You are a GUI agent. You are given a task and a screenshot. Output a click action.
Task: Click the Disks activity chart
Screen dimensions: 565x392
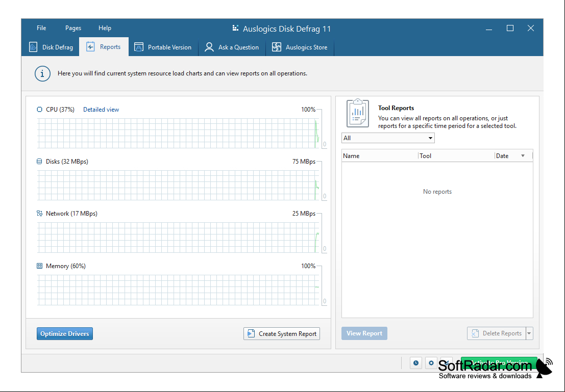[178, 186]
